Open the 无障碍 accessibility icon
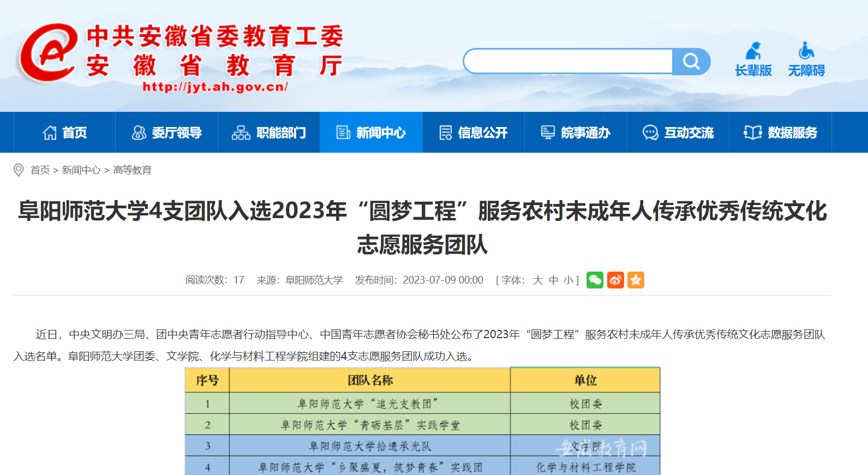This screenshot has height=475, width=868. pos(806,59)
